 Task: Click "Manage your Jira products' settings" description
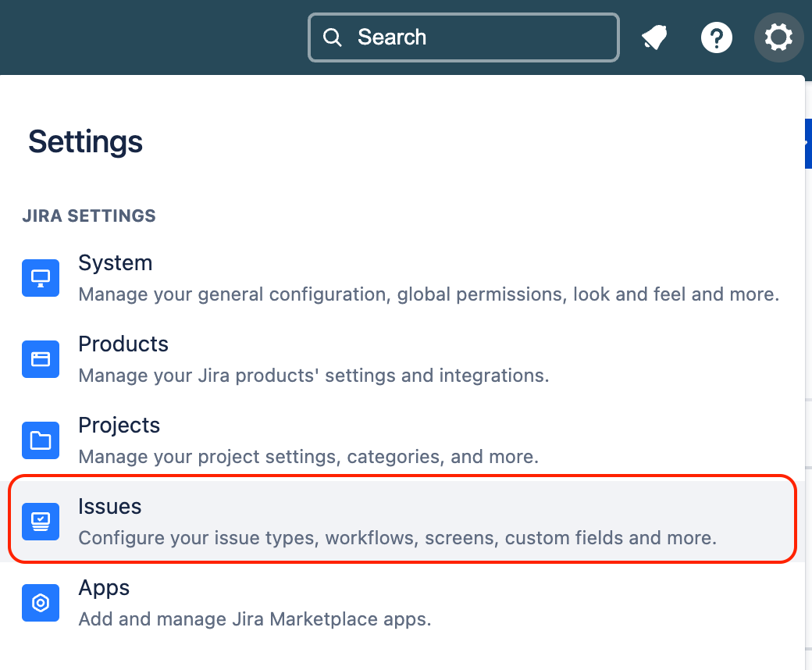click(314, 376)
